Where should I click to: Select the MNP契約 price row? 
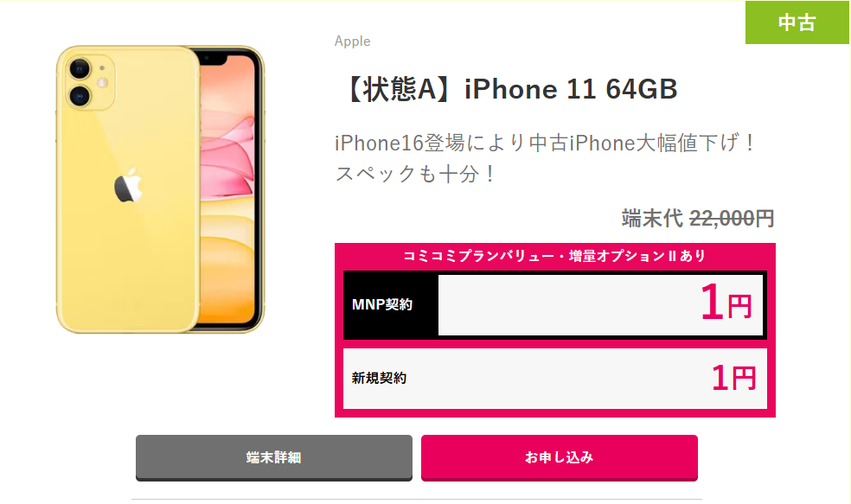tap(554, 305)
